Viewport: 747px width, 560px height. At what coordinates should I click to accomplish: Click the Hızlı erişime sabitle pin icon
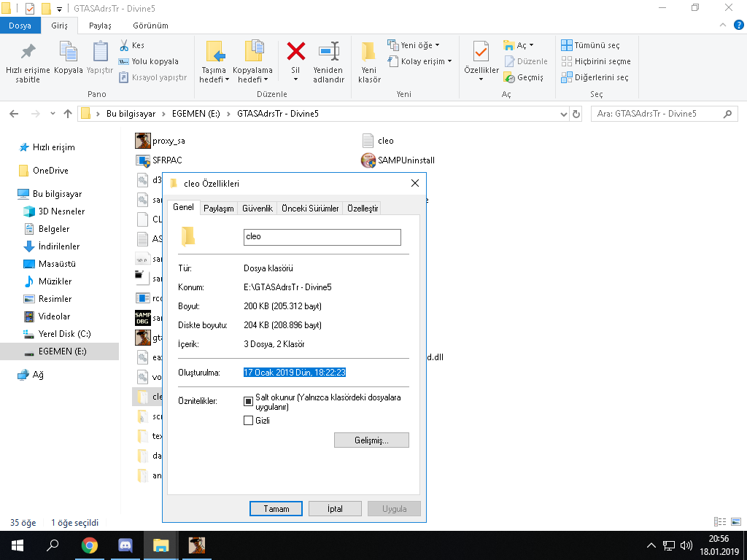pos(28,52)
